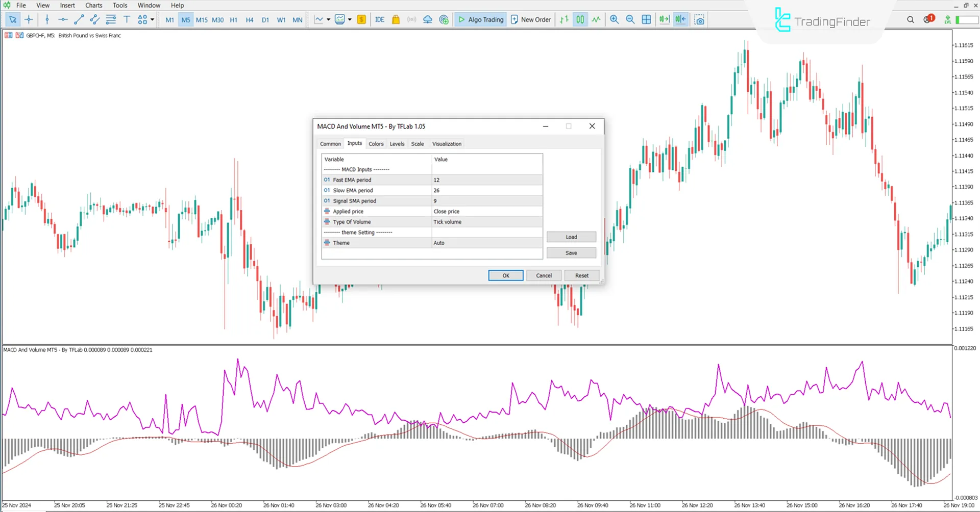Open the cloud VPS icon
This screenshot has height=512, width=980.
tap(428, 19)
